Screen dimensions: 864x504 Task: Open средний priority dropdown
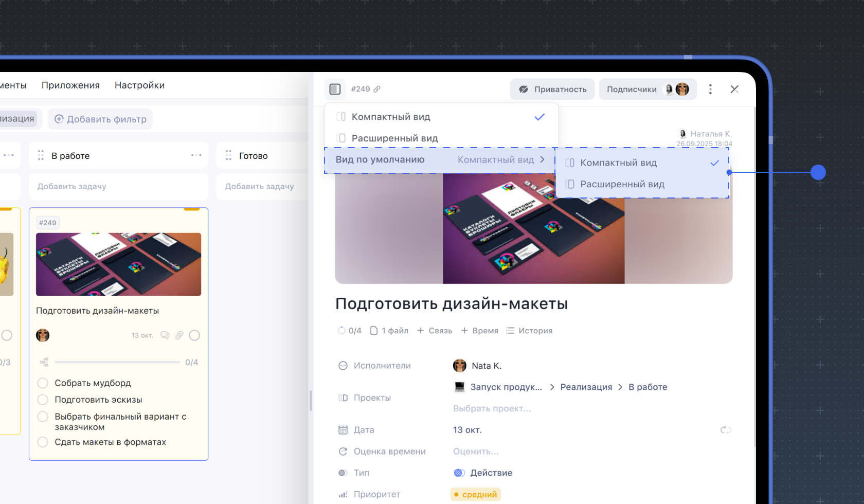[475, 494]
